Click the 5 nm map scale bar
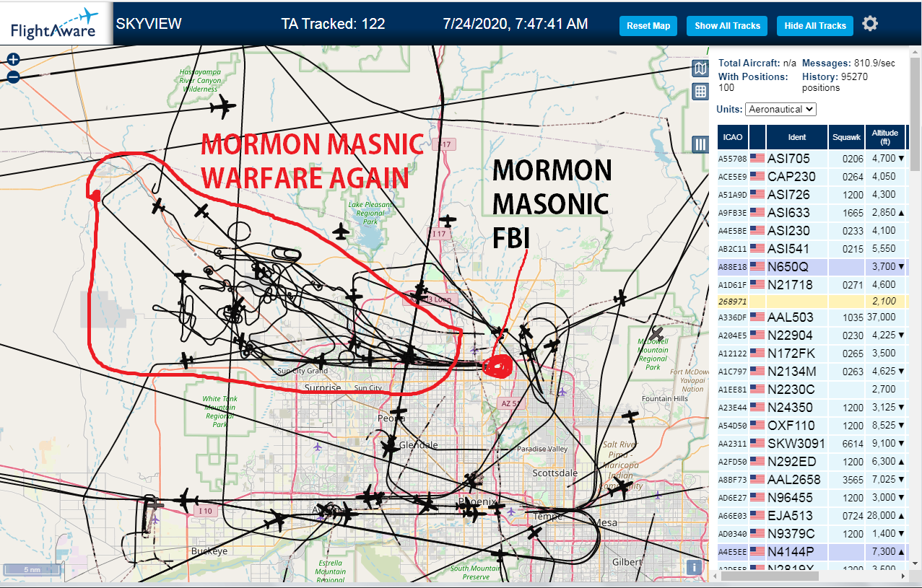Screen dimensions: 922x588 tap(32, 569)
